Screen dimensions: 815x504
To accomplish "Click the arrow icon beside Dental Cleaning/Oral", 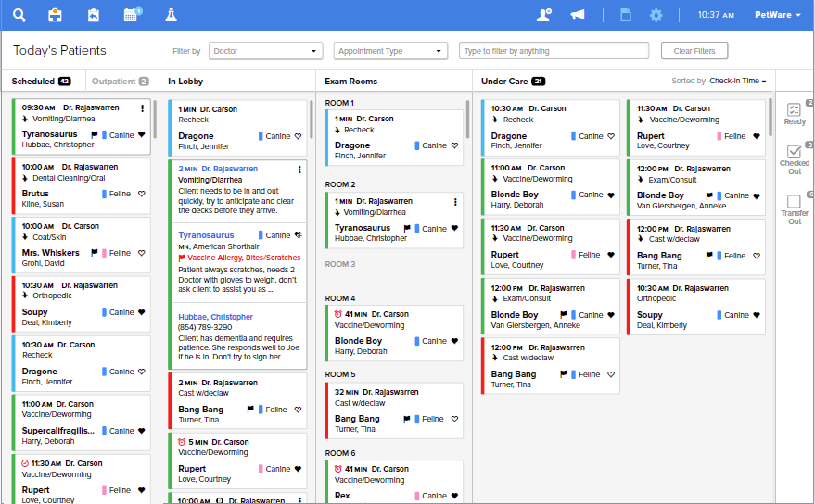I will tap(25, 178).
